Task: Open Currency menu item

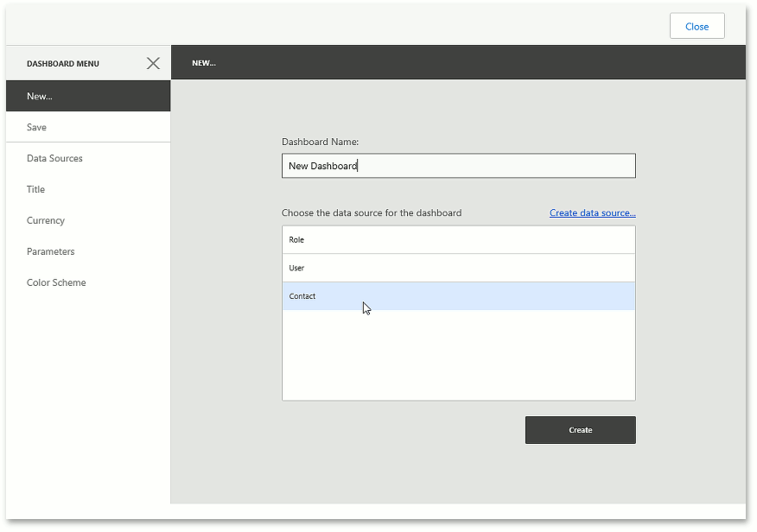Action: point(88,220)
